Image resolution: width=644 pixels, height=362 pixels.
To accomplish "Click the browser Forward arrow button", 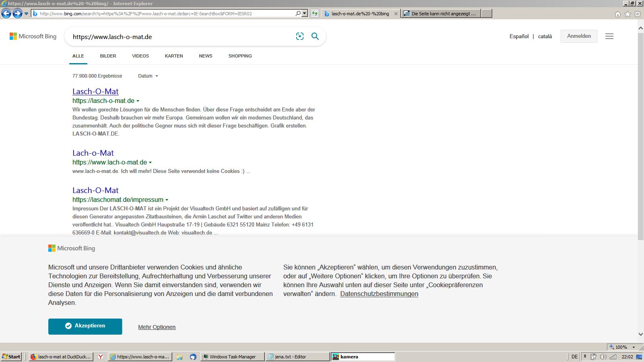I will [17, 14].
